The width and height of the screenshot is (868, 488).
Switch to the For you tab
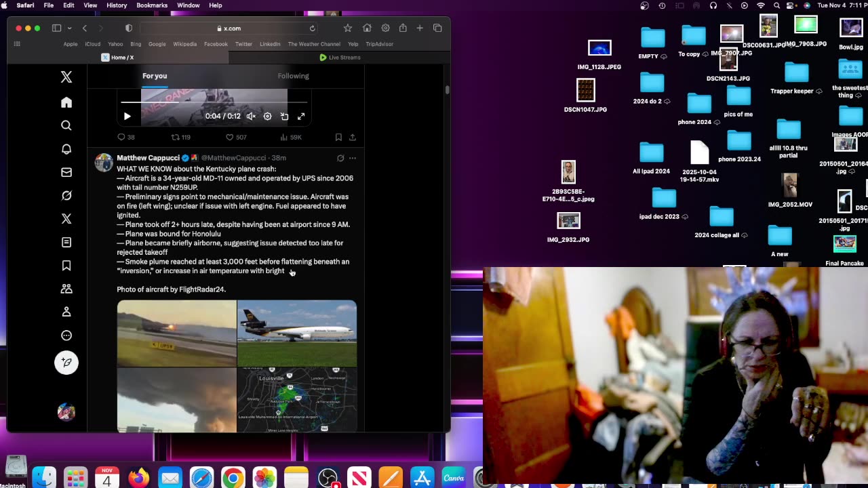tap(155, 76)
